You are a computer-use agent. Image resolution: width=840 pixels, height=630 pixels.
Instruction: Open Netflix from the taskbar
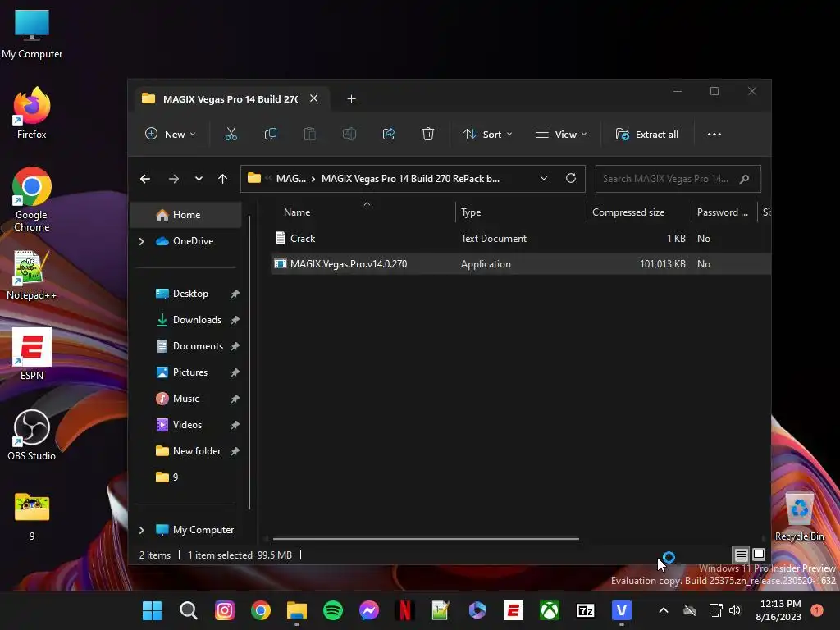[405, 610]
